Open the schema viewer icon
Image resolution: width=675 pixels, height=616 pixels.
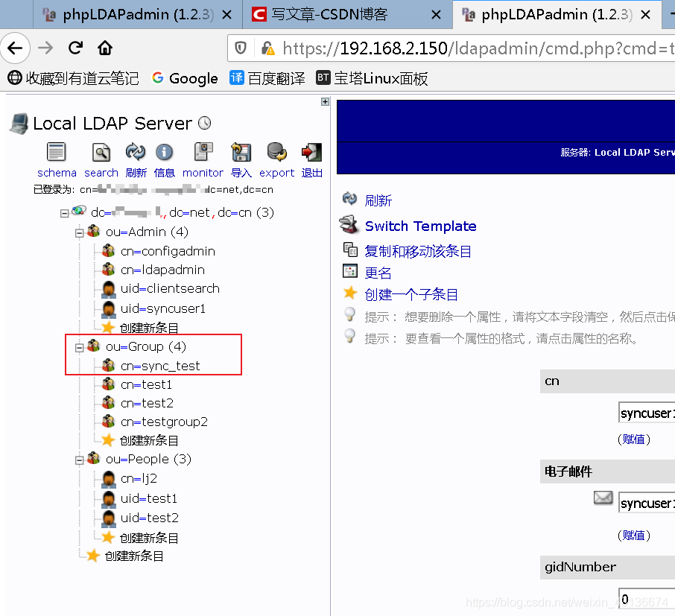coord(57,153)
